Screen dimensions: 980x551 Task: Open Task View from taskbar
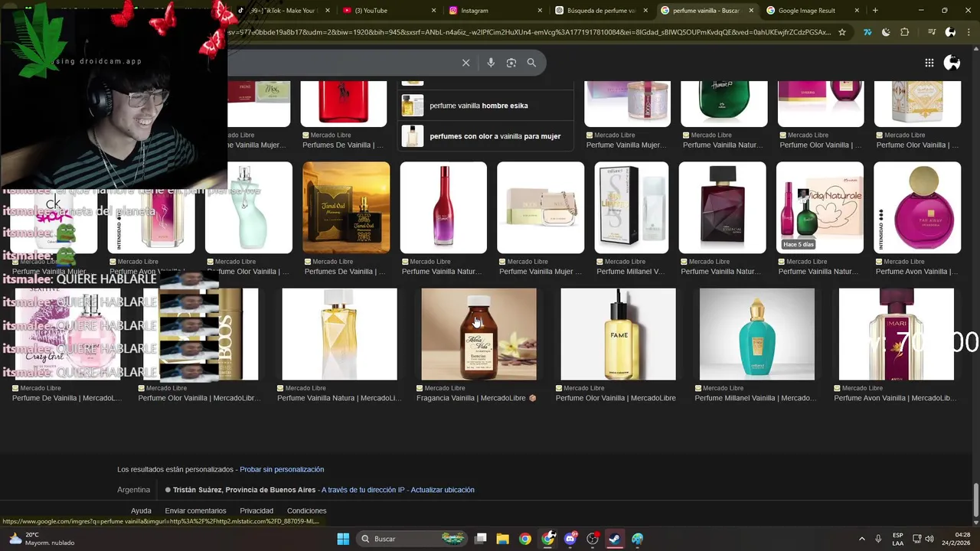480,539
